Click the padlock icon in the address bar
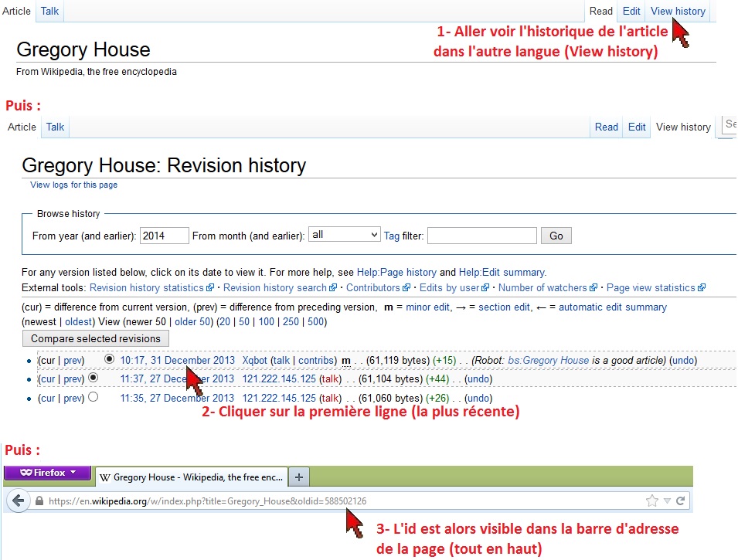 39,501
